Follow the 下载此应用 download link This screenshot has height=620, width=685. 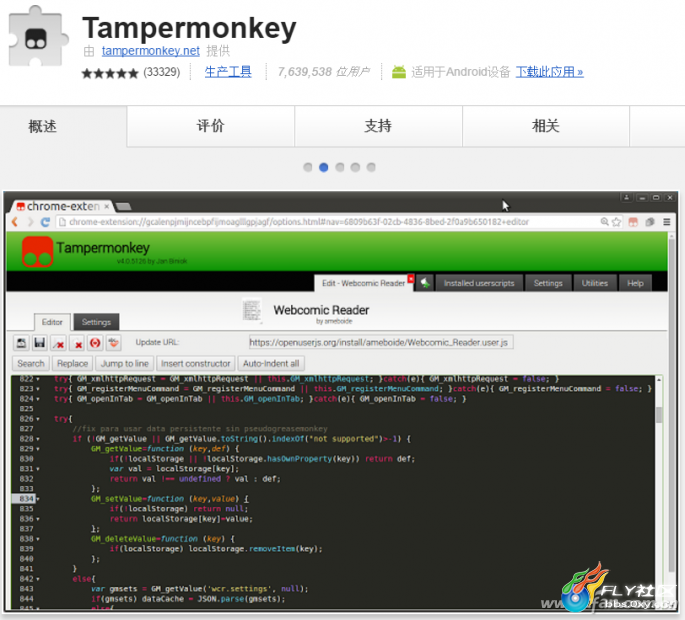549,72
